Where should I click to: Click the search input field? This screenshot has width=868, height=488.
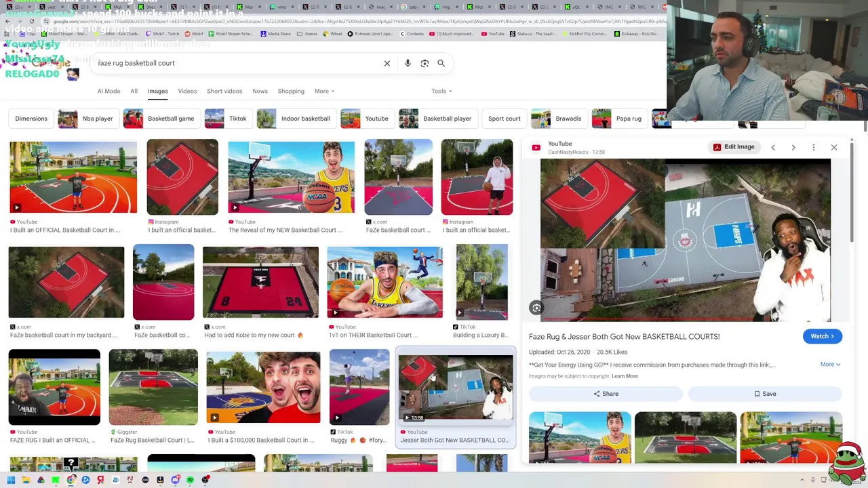(237, 63)
